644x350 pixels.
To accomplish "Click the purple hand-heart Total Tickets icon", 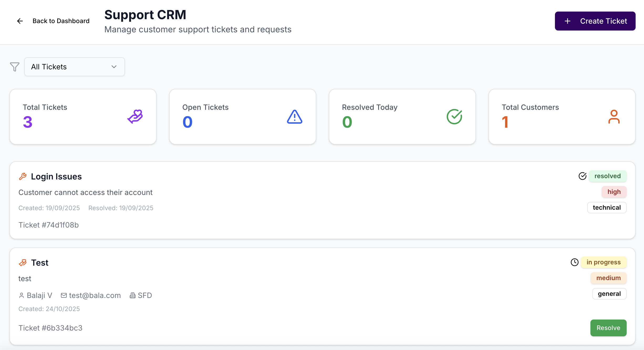I will pos(135,117).
